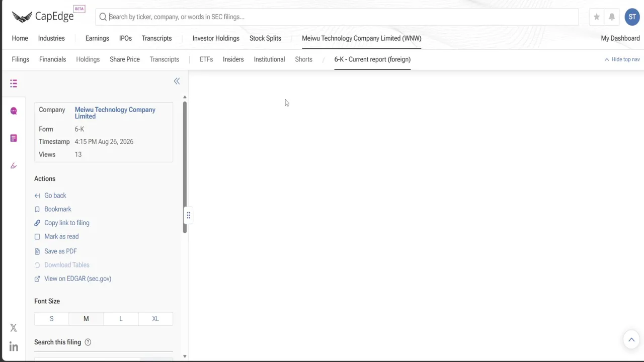Open the Meiwu Technology Company Limited link in Company row
The height and width of the screenshot is (362, 644).
[x=115, y=113]
